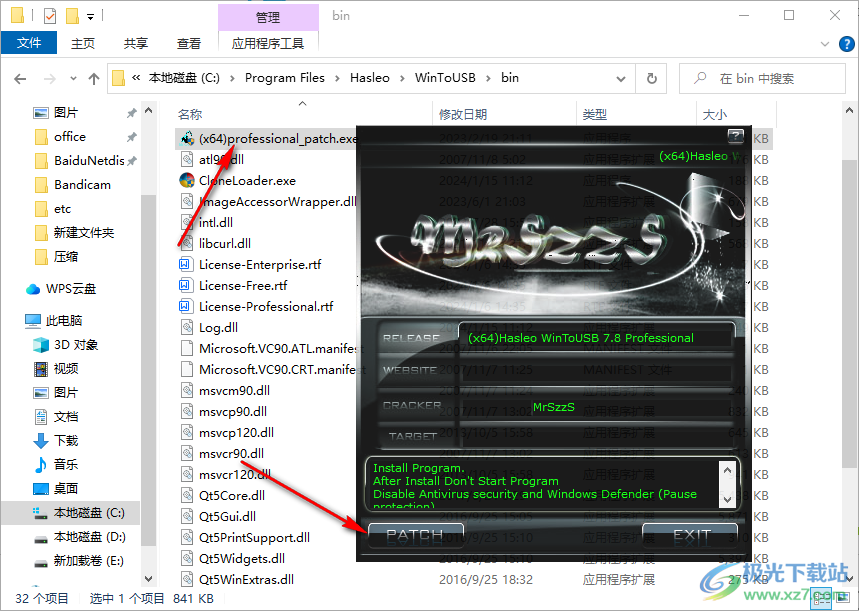Click the WinToUSB breadcrumb
Viewport: 859px width, 611px height.
coord(445,78)
